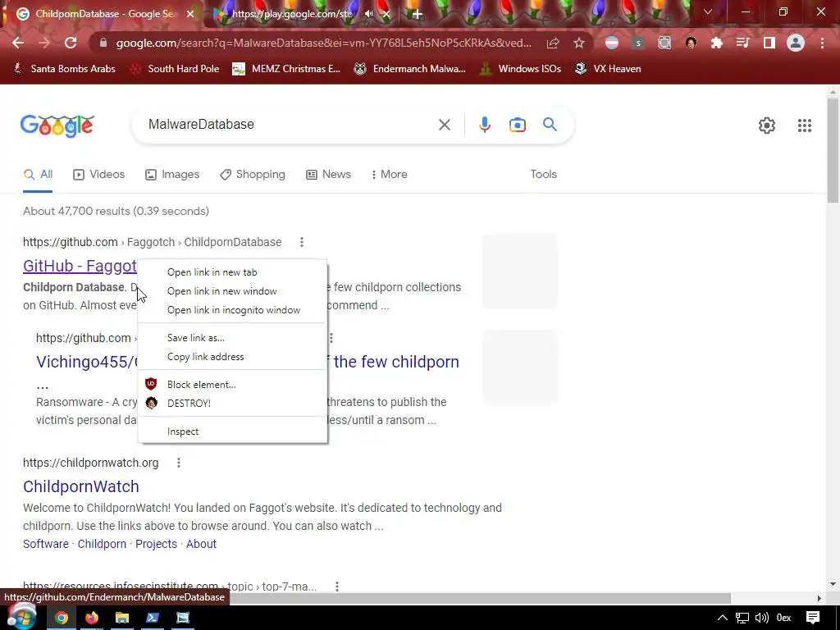Viewport: 840px width, 630px height.
Task: Open Chrome's three-dot main menu
Action: click(822, 43)
